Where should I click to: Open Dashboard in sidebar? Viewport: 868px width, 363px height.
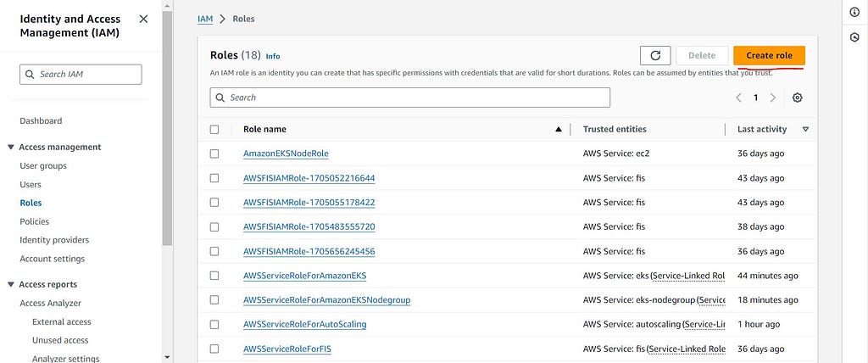pyautogui.click(x=41, y=120)
